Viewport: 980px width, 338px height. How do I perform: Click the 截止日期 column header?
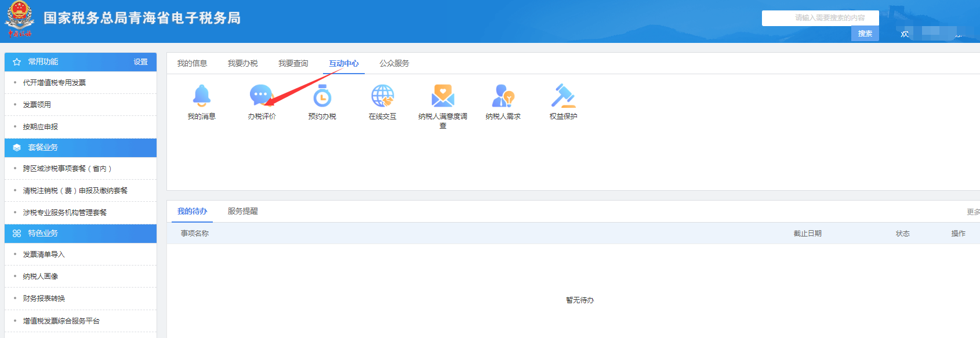click(x=808, y=234)
